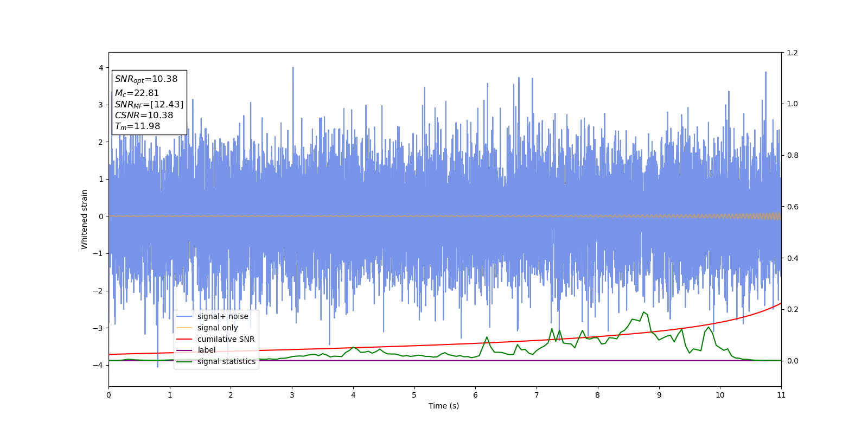Click x-axis tick label 3
The width and height of the screenshot is (868, 434).
click(x=292, y=395)
